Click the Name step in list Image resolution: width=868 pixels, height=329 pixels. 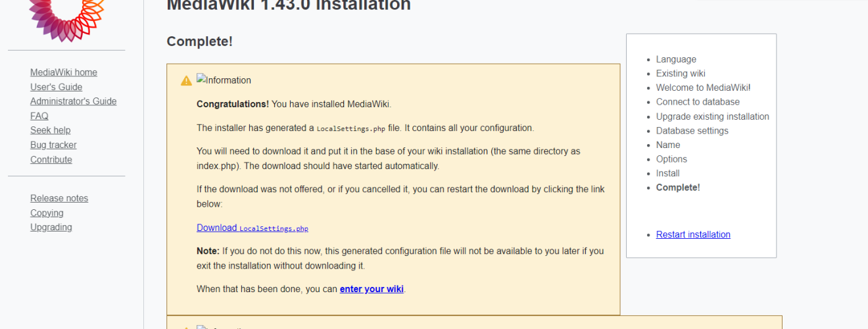[668, 145]
